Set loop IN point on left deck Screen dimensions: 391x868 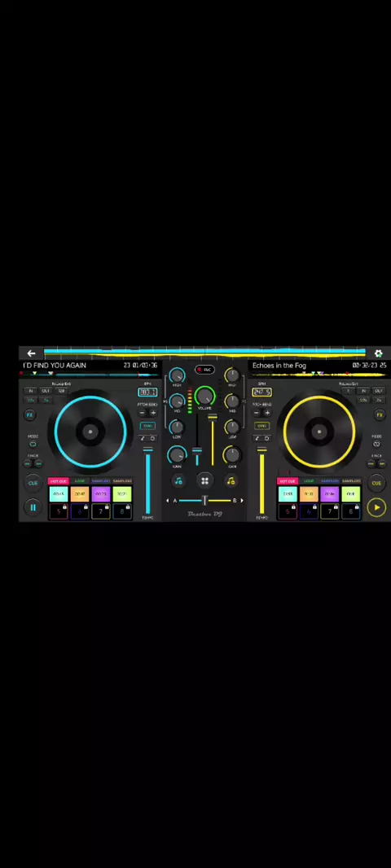point(31,391)
